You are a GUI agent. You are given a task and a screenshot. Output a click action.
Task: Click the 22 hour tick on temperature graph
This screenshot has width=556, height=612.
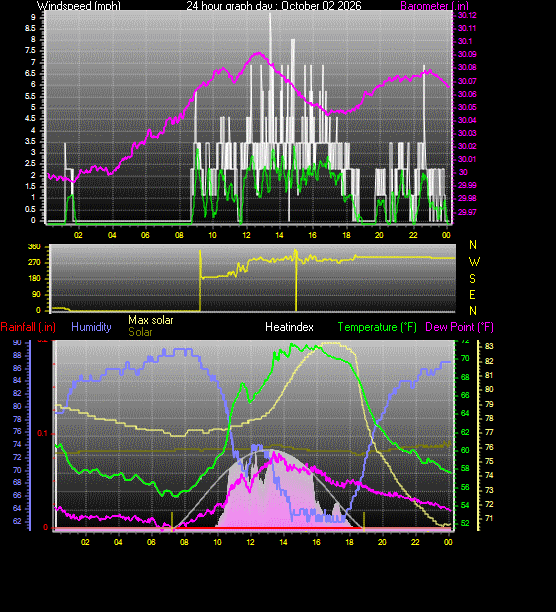415,542
